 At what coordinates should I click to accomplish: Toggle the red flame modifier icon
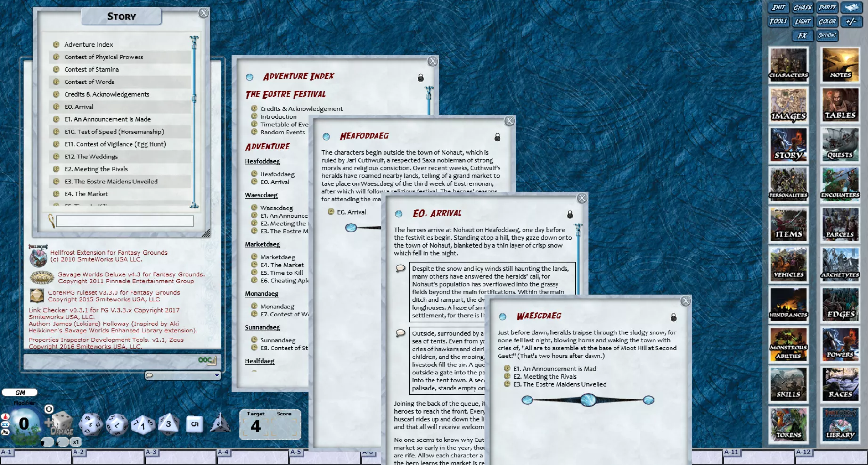click(5, 417)
